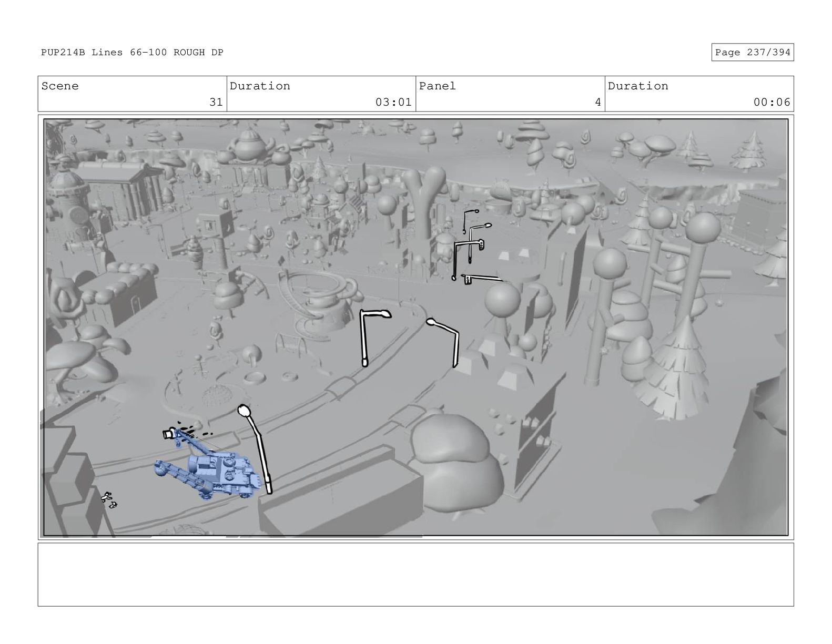Click the header text 'PUP214B Lines 66-100 ROUGH DP'
This screenshot has width=832, height=644.
132,53
